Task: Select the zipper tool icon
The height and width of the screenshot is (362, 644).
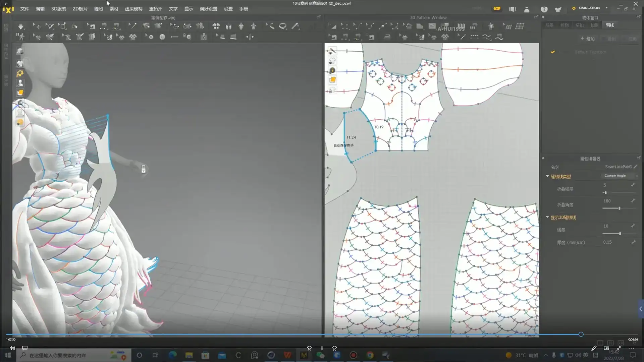Action: click(204, 37)
